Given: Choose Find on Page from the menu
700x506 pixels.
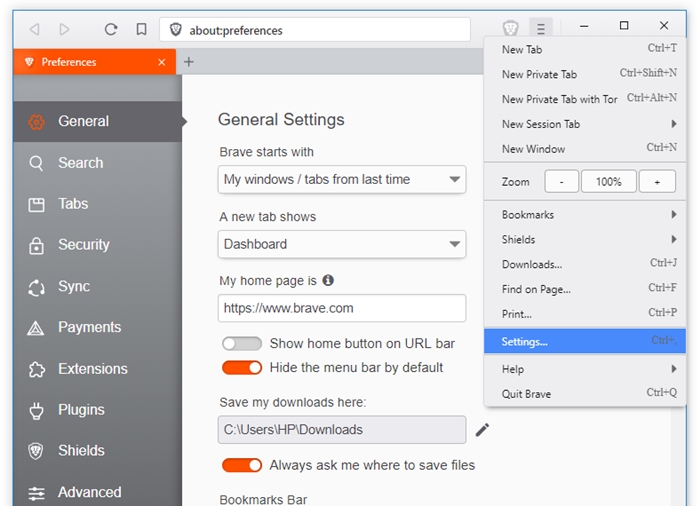Looking at the screenshot, I should [x=585, y=289].
